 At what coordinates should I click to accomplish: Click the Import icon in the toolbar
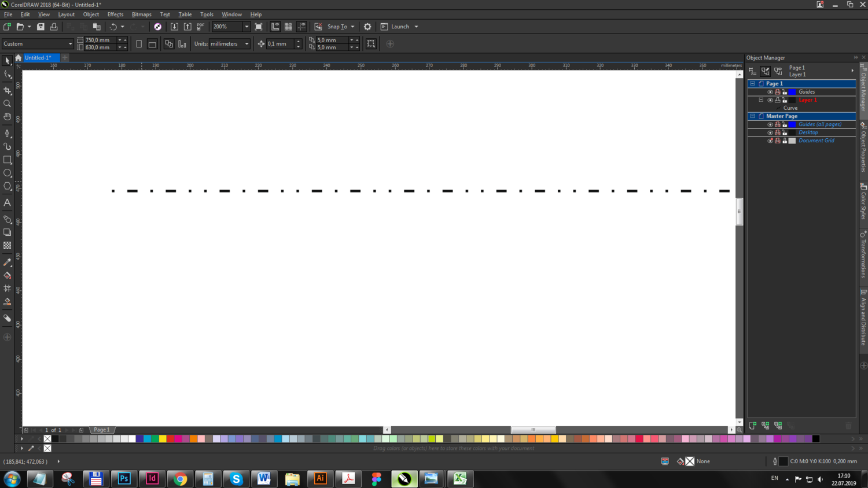click(174, 27)
